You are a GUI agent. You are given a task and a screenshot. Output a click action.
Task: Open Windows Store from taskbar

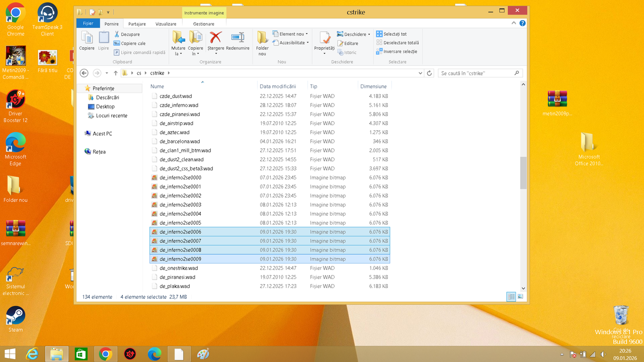(81, 354)
